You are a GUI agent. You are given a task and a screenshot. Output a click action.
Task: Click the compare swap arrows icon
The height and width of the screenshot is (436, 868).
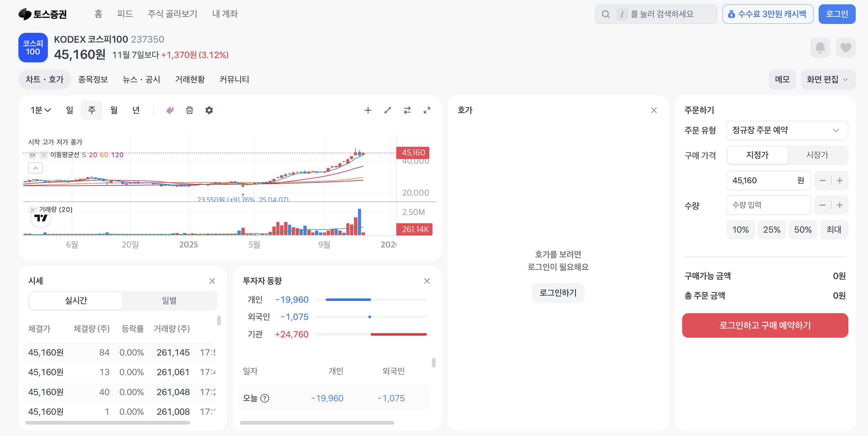point(407,110)
